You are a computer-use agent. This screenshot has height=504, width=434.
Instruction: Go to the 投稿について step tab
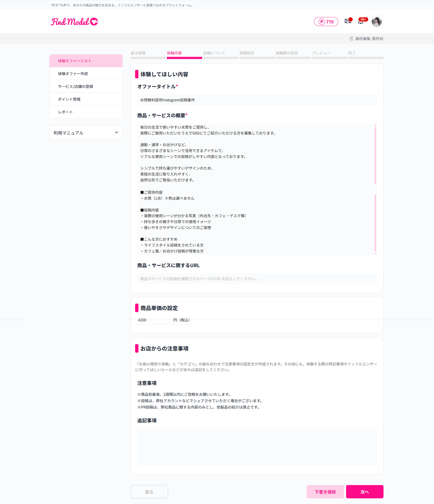point(214,53)
